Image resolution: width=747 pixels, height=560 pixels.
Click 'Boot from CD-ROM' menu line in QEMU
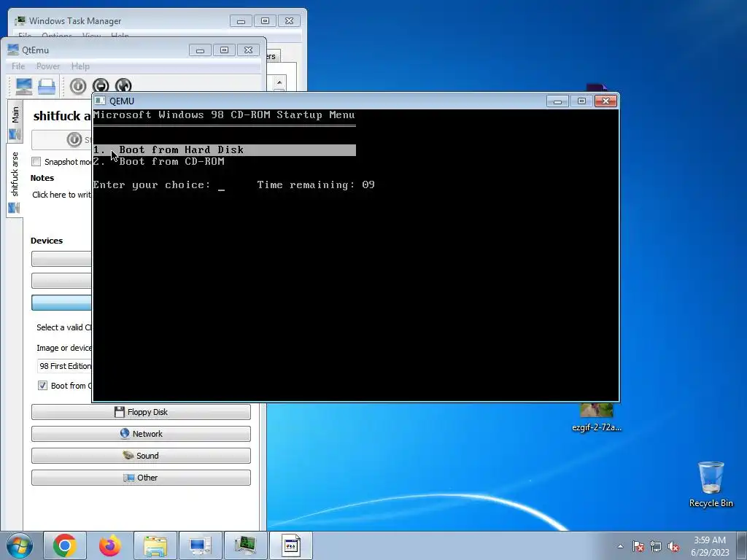pyautogui.click(x=158, y=161)
